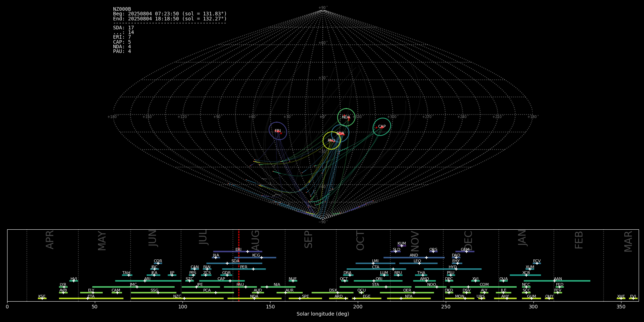Click the MON shower bar in timeline
The width and height of the screenshot is (644, 322).
point(460,298)
